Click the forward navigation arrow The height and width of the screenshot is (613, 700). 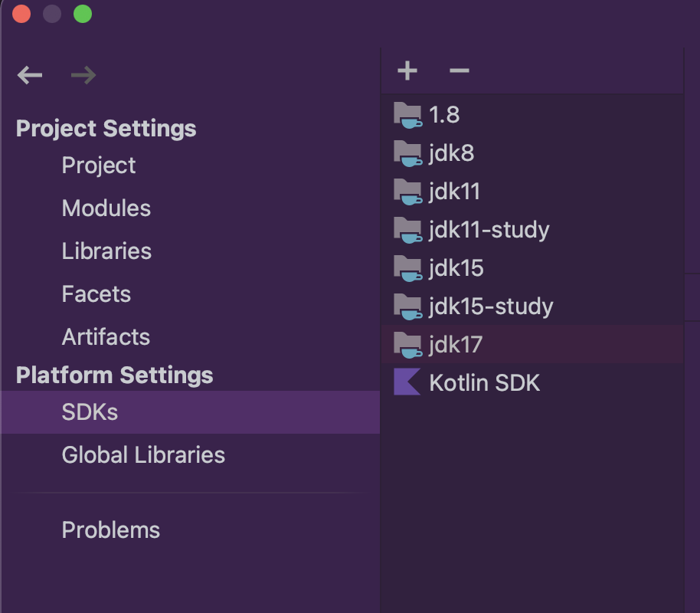(x=83, y=75)
